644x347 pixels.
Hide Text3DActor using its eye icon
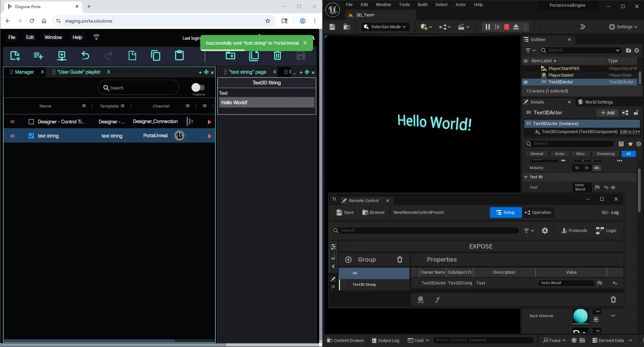[526, 82]
